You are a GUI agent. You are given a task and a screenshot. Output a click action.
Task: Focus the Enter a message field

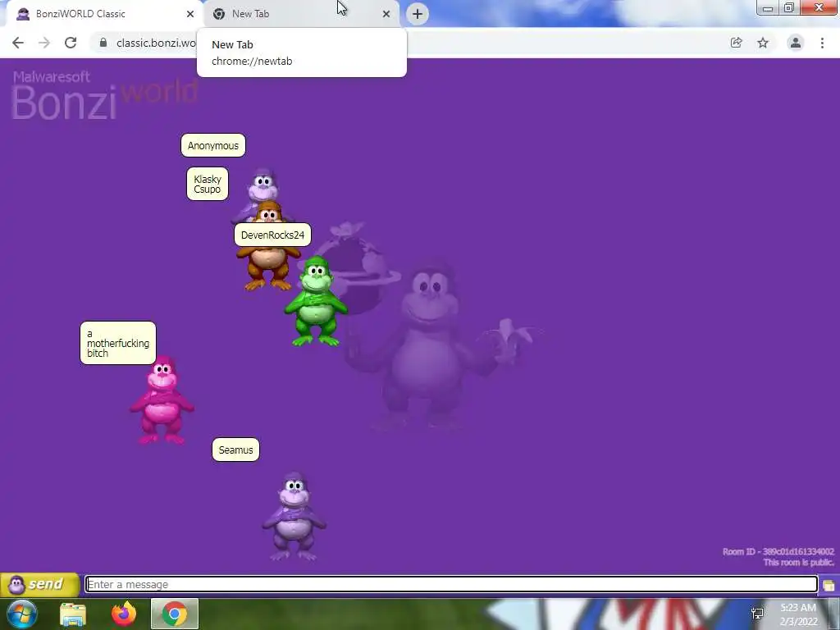tap(452, 584)
